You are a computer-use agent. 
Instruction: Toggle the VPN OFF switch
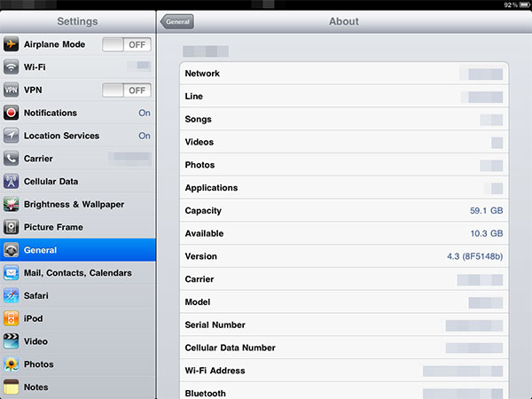pyautogui.click(x=127, y=90)
